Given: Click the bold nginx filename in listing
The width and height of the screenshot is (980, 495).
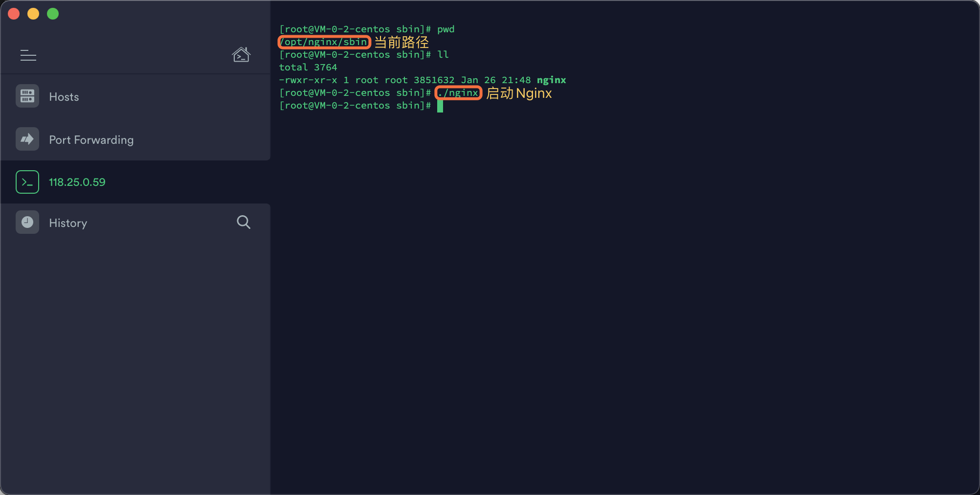Looking at the screenshot, I should click(551, 80).
